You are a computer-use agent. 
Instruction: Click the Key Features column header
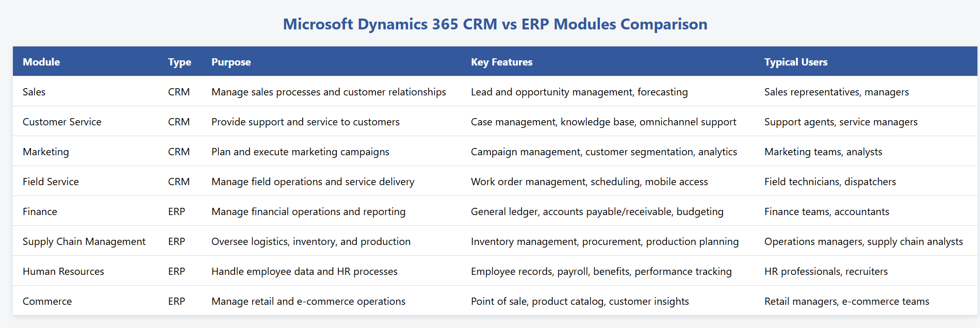pos(501,62)
